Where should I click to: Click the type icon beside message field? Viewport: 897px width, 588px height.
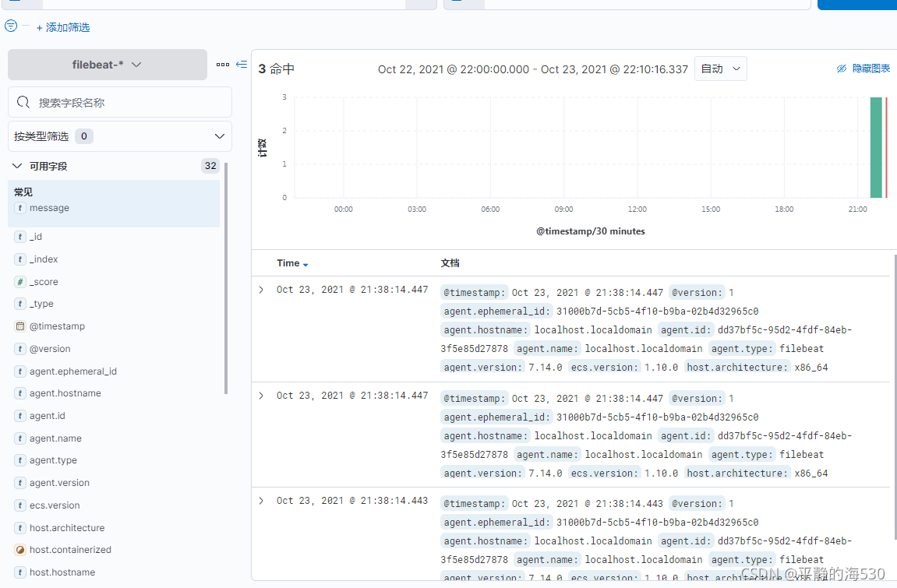coord(20,208)
